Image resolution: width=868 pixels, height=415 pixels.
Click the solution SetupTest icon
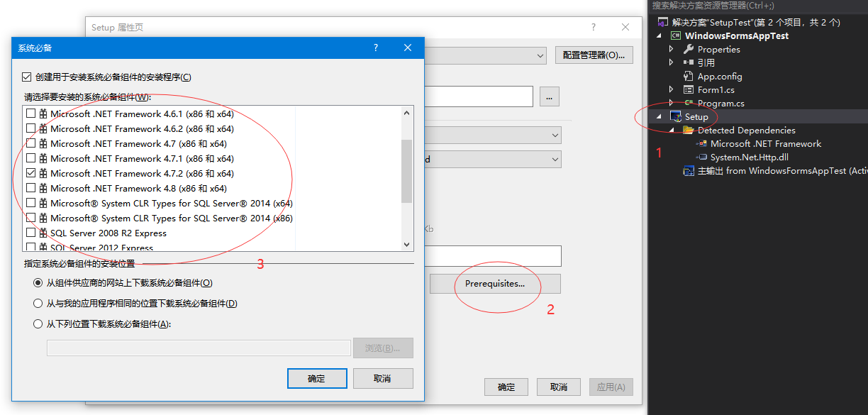[x=662, y=22]
